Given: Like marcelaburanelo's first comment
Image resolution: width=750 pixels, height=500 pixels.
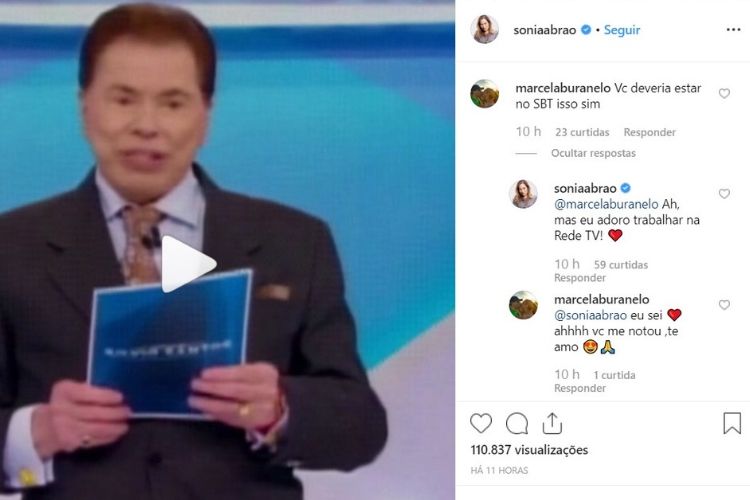Looking at the screenshot, I should tap(724, 93).
